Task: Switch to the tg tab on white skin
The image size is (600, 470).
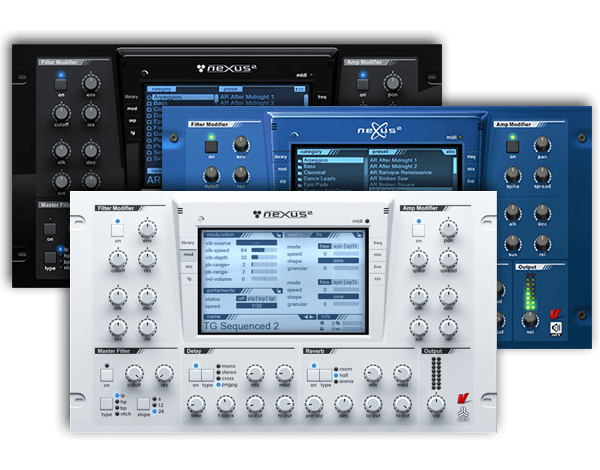Action: (x=188, y=279)
